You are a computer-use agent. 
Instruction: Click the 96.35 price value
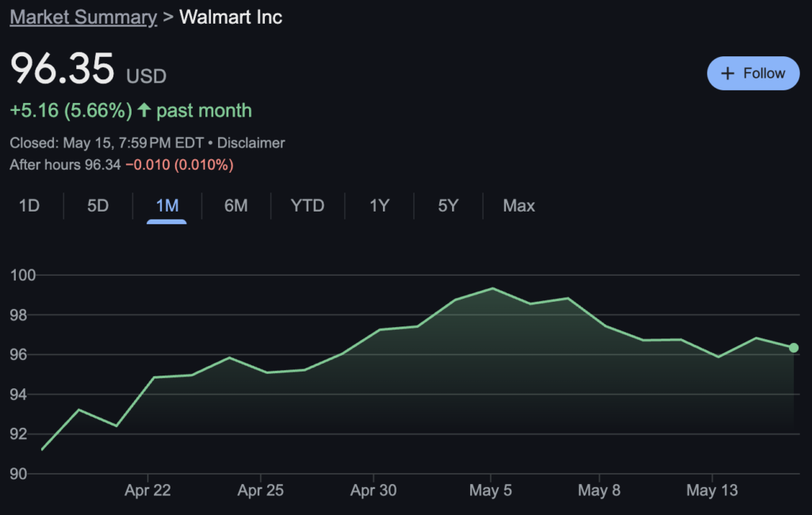[x=62, y=68]
